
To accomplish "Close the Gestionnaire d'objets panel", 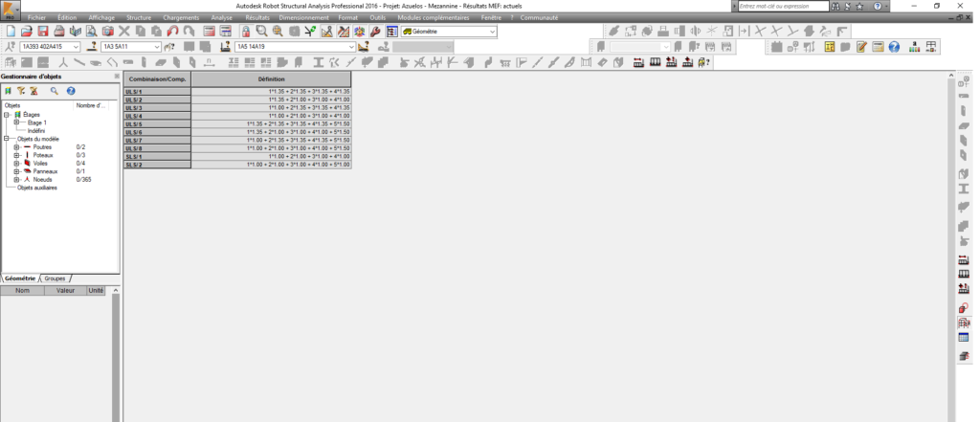I will point(117,77).
